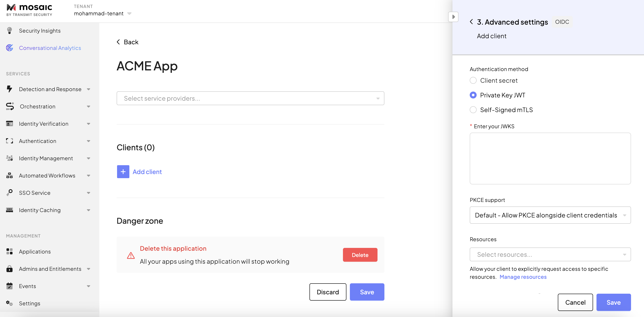Screen dimensions: 644x317
Task: Save the client in side panel
Action: point(614,302)
